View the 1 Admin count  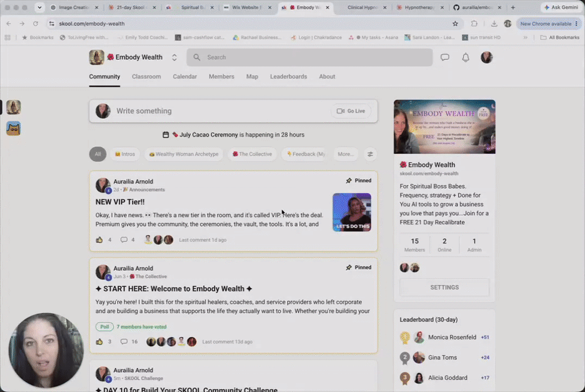[x=474, y=245]
